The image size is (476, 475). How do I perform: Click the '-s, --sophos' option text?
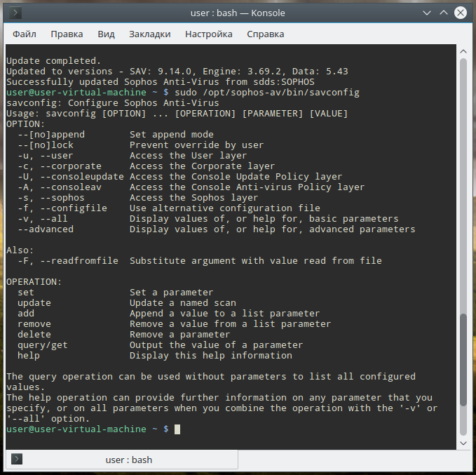point(51,198)
